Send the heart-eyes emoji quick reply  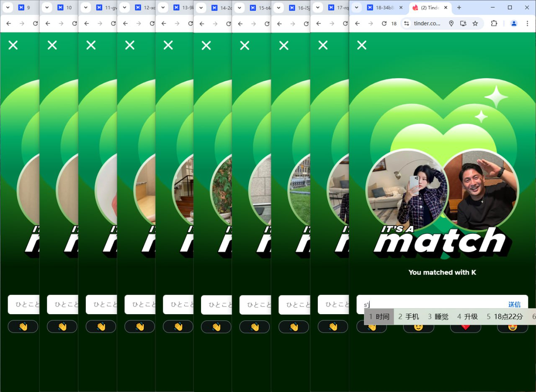click(512, 328)
